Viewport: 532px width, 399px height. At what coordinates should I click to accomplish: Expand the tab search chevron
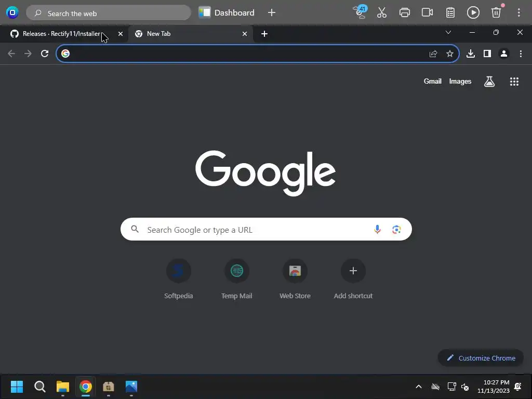(x=448, y=32)
